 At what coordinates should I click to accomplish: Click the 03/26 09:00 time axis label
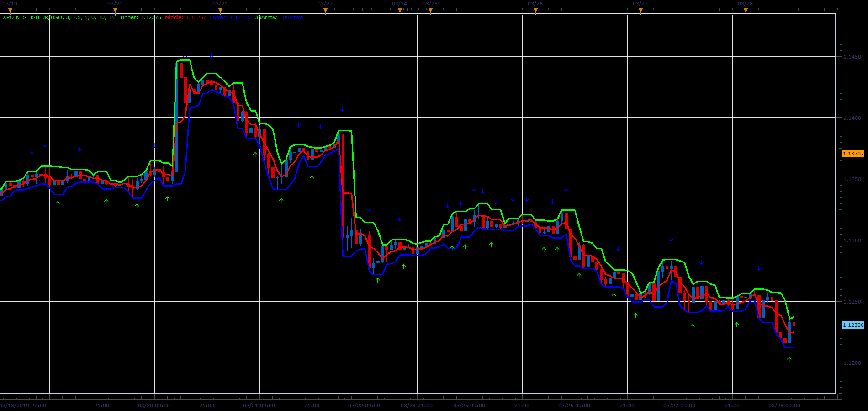tap(574, 406)
